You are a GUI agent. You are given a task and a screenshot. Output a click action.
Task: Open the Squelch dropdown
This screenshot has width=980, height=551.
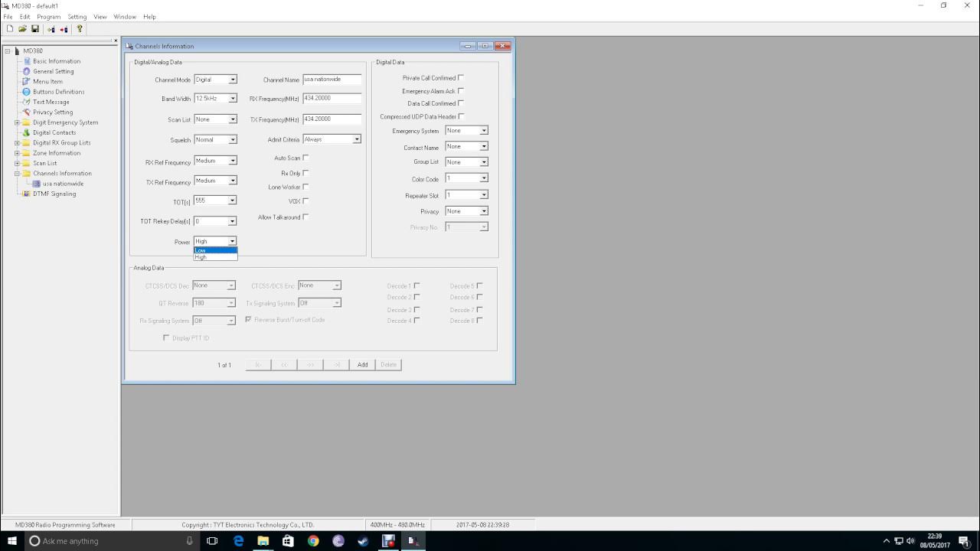(233, 140)
